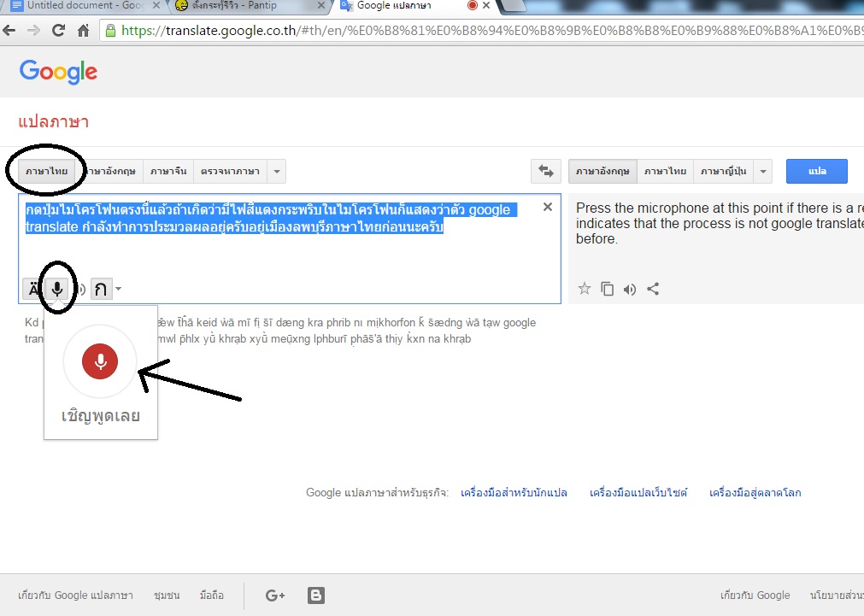Viewport: 864px width, 616px height.
Task: Open the Thai virtual keyboard ก button
Action: pyautogui.click(x=101, y=289)
